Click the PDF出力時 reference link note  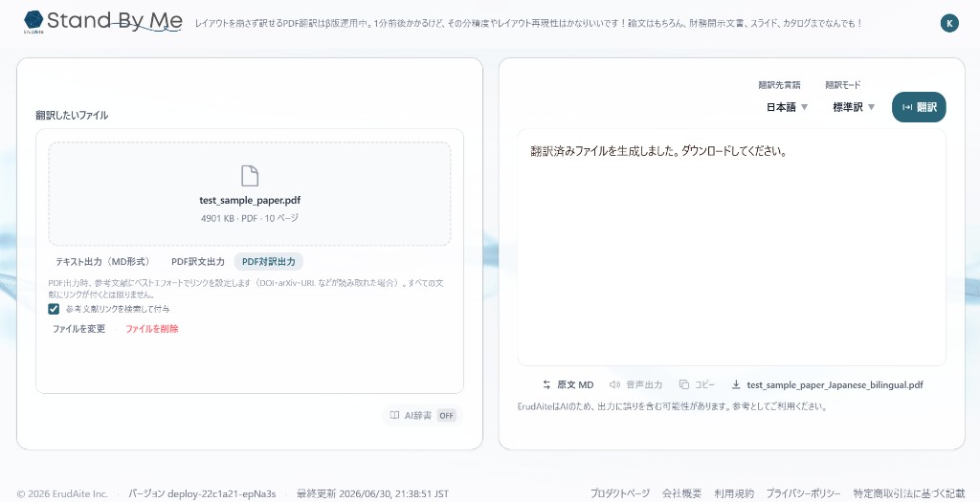tap(246, 289)
